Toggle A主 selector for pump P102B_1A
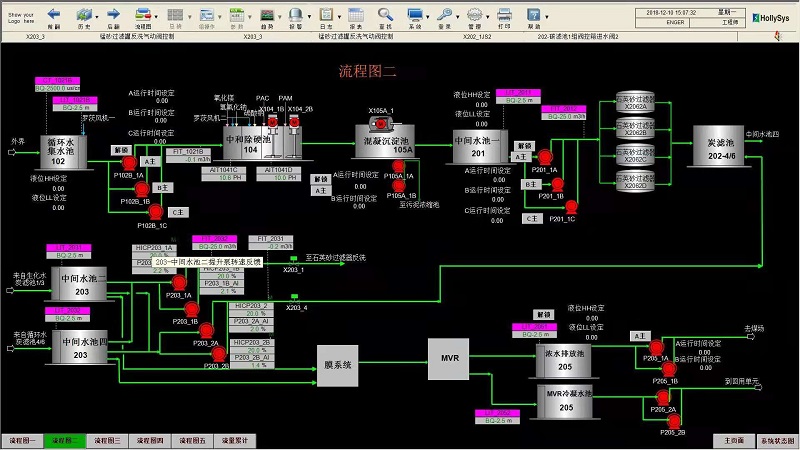The width and height of the screenshot is (800, 450). [x=151, y=161]
